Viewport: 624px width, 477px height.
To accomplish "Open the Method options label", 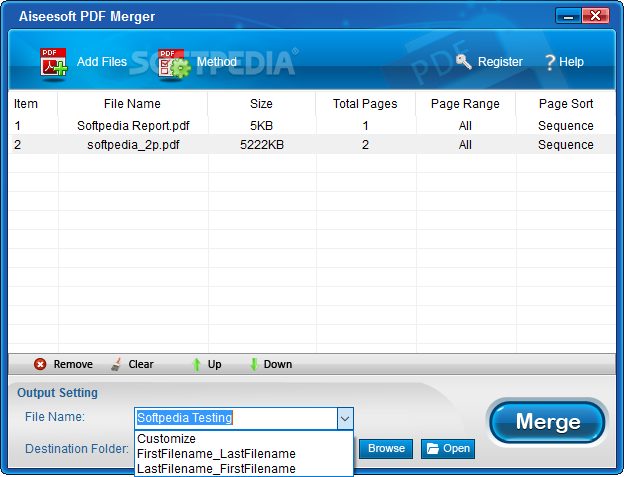I will (x=216, y=62).
